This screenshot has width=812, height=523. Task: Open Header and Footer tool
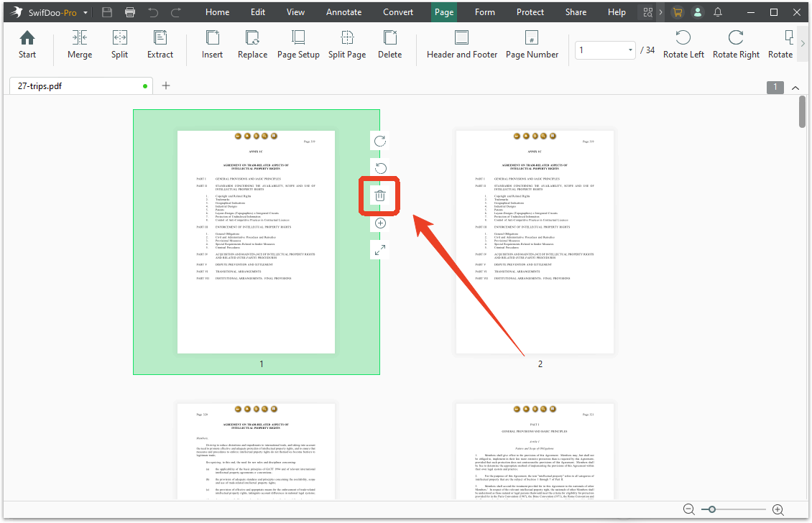click(x=462, y=45)
